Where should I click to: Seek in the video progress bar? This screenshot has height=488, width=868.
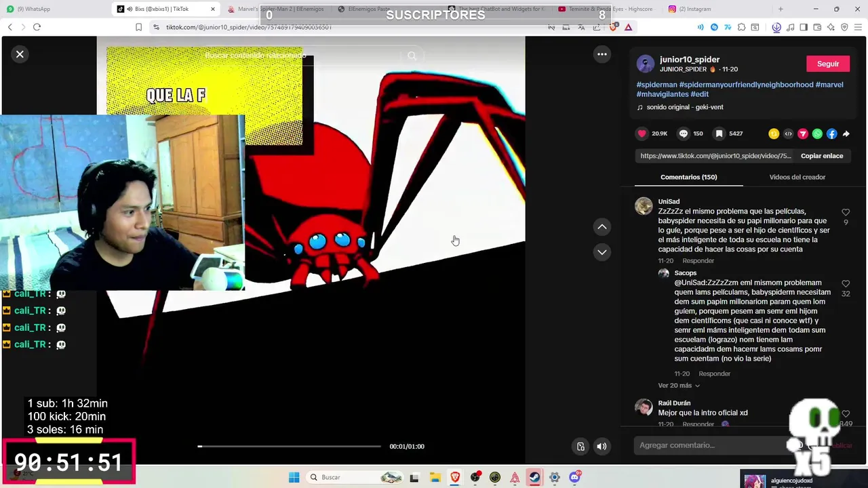(290, 446)
